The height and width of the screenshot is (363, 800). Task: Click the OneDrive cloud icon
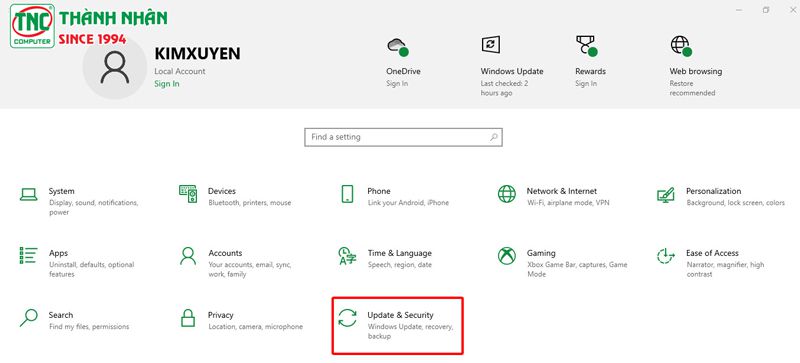[398, 46]
